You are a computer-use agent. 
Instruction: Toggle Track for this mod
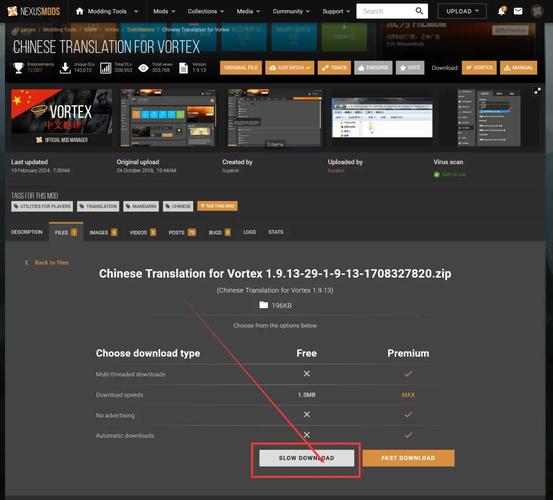(334, 68)
